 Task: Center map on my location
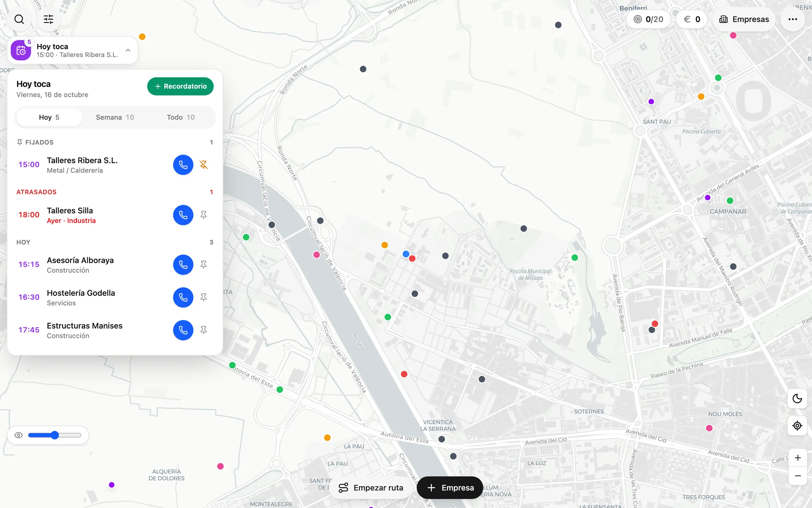[797, 426]
